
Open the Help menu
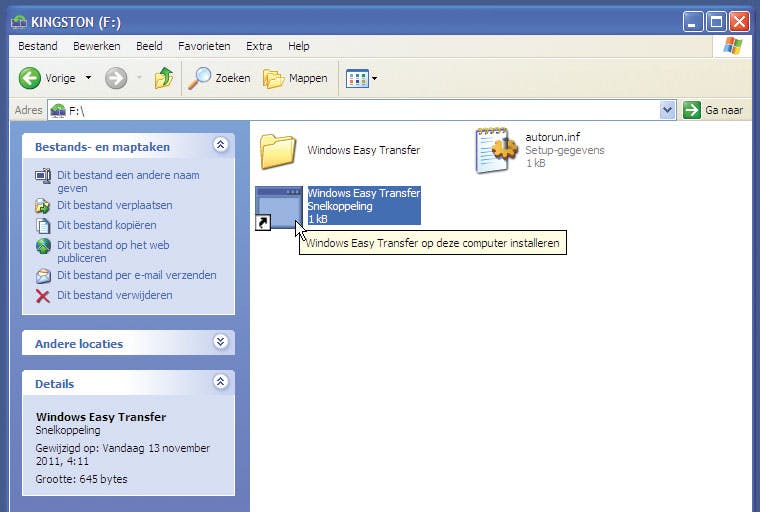pos(299,46)
